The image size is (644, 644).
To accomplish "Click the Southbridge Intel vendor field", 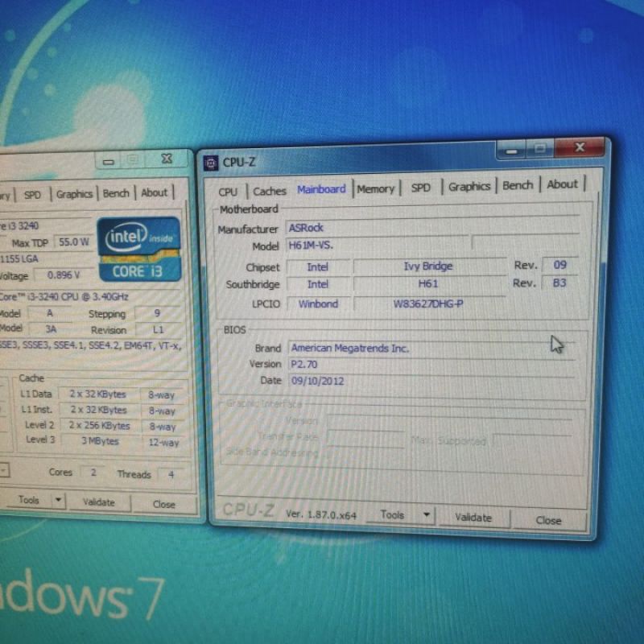I will pyautogui.click(x=318, y=284).
